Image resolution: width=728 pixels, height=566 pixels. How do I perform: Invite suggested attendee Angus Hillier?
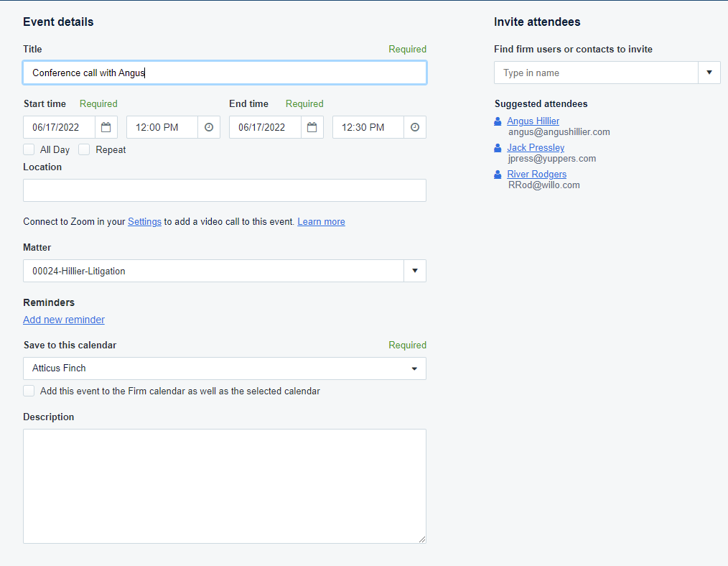pos(533,121)
